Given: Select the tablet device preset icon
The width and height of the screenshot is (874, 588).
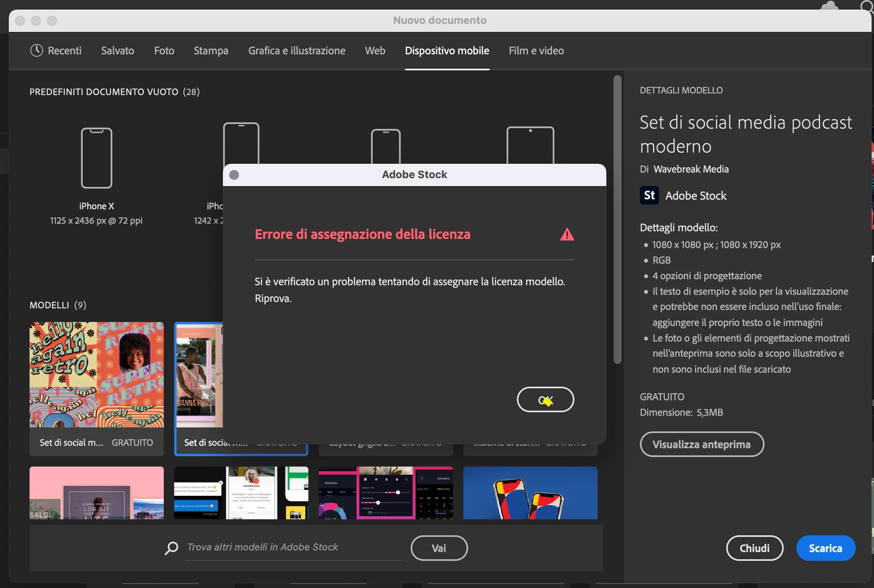Looking at the screenshot, I should click(x=530, y=145).
